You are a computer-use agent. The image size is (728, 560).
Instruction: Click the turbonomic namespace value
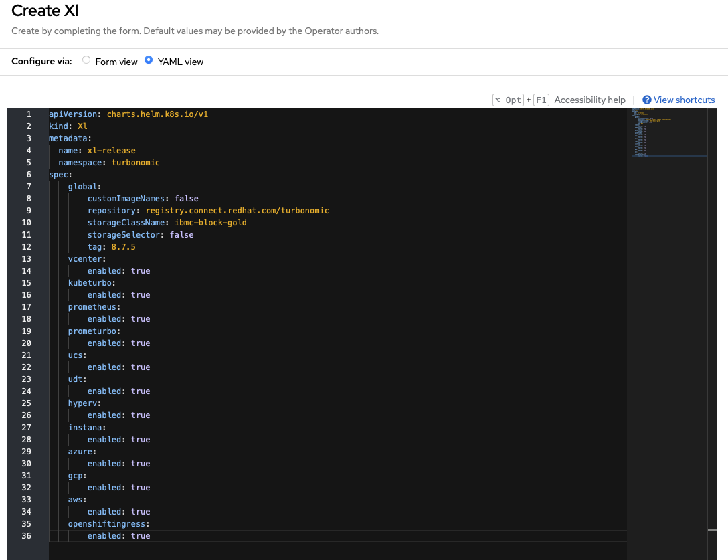point(135,163)
